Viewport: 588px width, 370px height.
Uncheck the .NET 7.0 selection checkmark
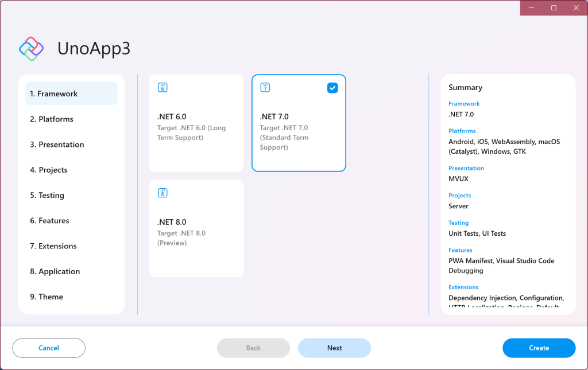(332, 88)
